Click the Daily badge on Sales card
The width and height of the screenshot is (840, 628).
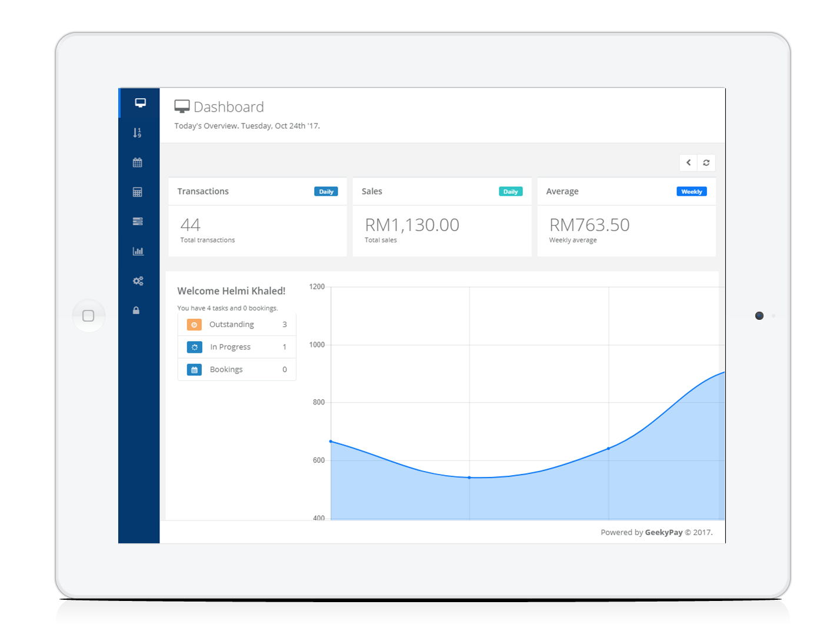[511, 192]
